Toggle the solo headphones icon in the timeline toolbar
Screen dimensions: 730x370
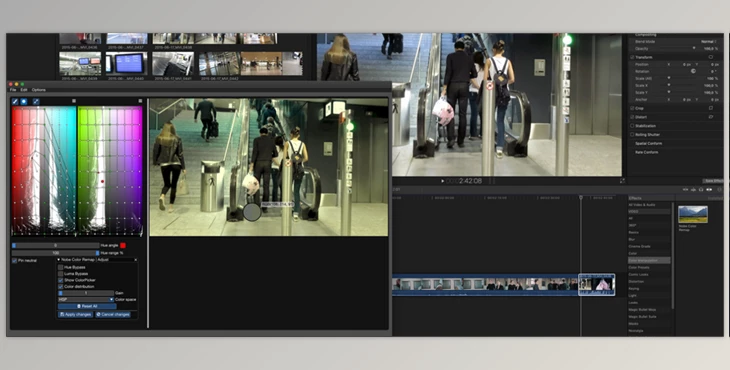coord(701,189)
